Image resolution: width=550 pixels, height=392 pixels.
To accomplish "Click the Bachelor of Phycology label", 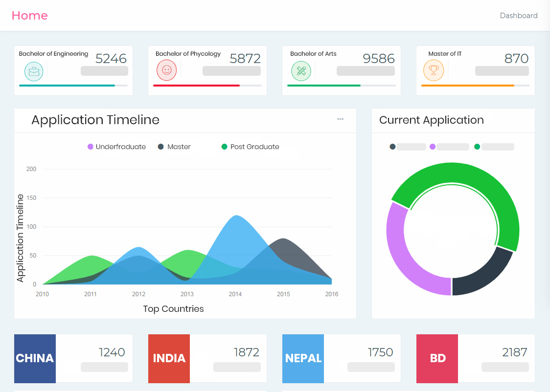I will click(x=188, y=54).
